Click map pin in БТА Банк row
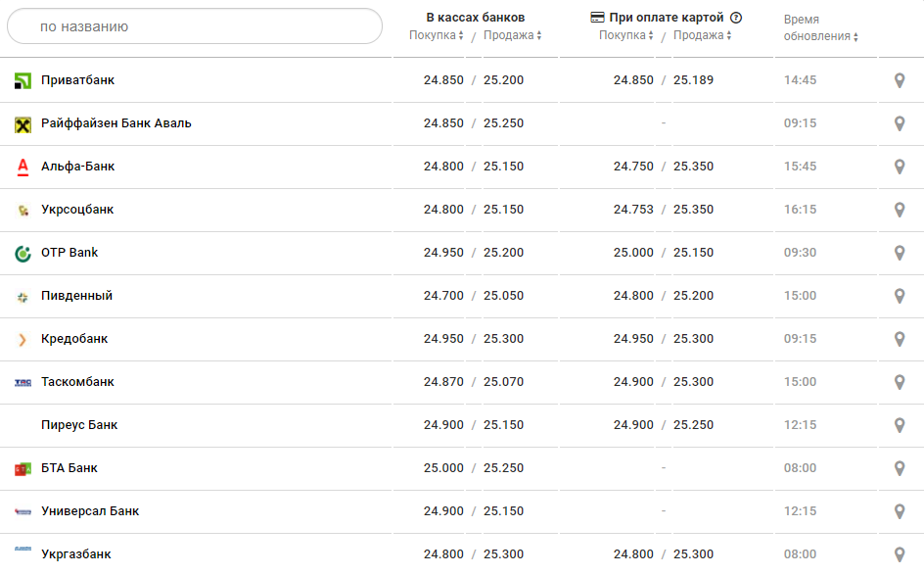Screen dimensions: 924x575 900,468
